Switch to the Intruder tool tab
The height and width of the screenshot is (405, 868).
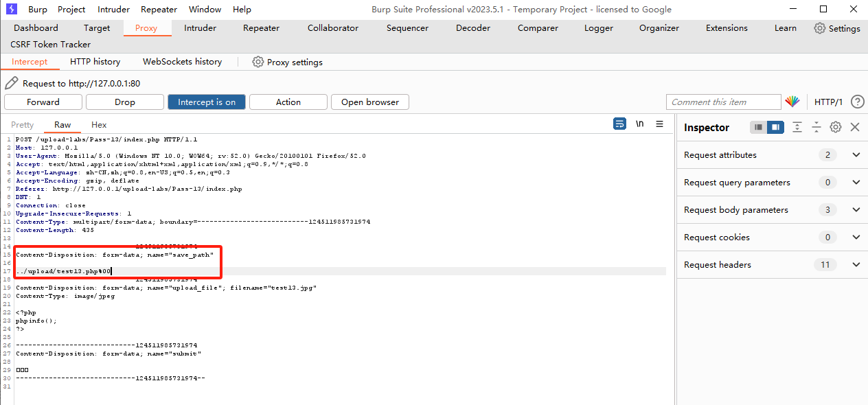200,28
